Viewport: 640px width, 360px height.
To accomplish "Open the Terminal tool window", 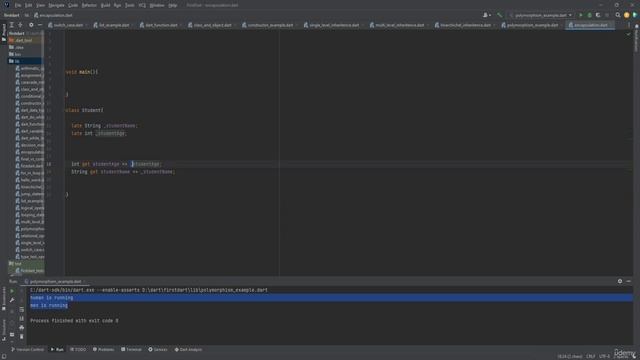I will (131, 350).
